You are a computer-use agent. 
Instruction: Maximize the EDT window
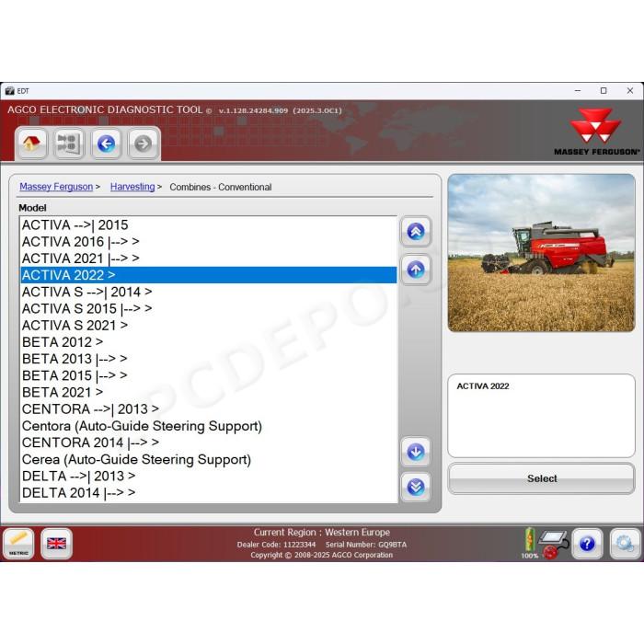[x=604, y=91]
